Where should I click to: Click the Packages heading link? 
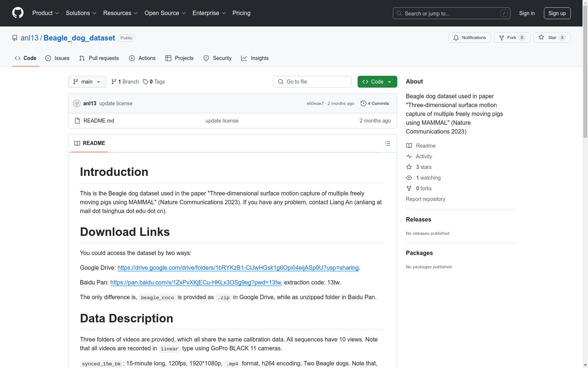[419, 253]
